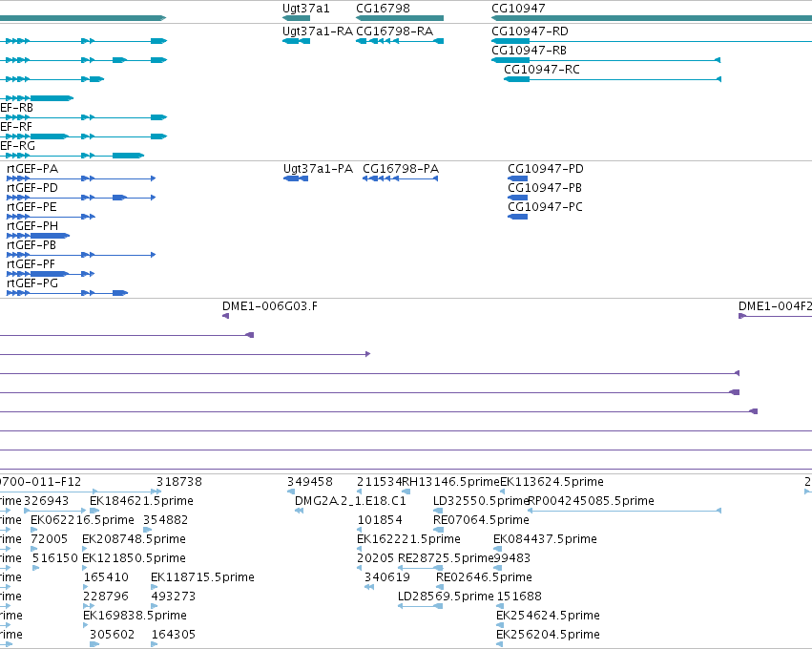Select the 349458 feature label
812x649 pixels.
point(310,482)
